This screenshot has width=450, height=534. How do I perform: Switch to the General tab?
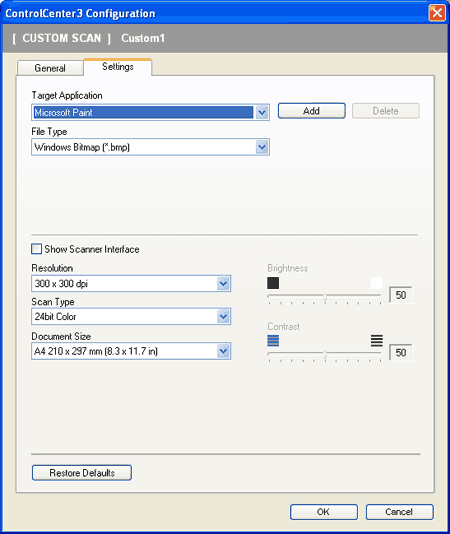50,68
